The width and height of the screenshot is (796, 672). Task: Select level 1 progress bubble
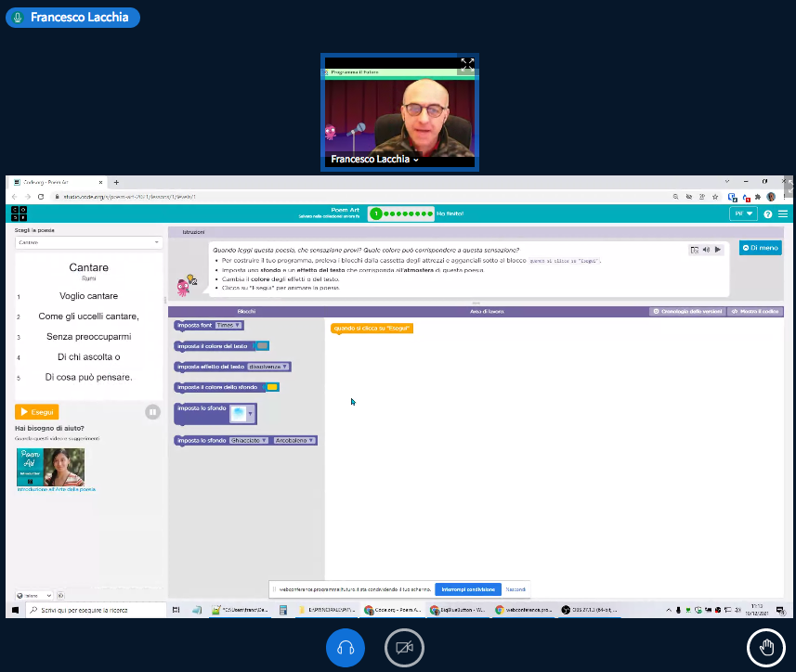[x=375, y=213]
